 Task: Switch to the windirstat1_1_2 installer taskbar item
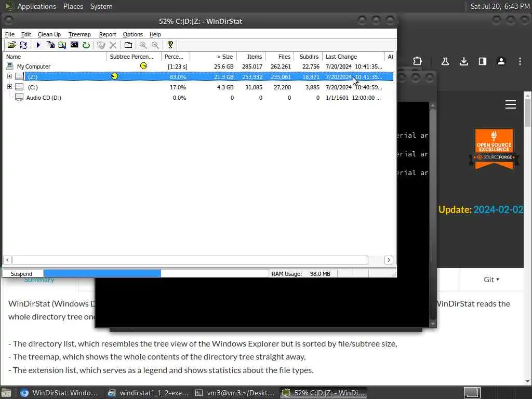pyautogui.click(x=148, y=393)
